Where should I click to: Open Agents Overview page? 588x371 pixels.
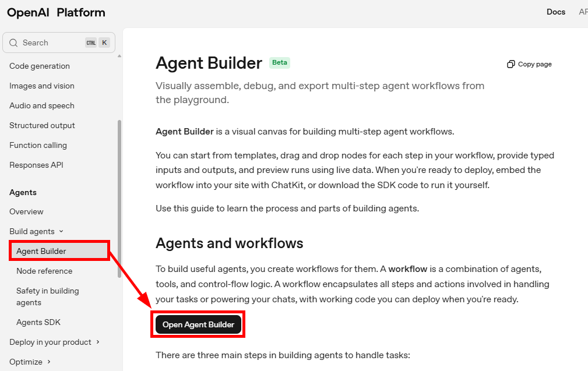click(x=26, y=212)
